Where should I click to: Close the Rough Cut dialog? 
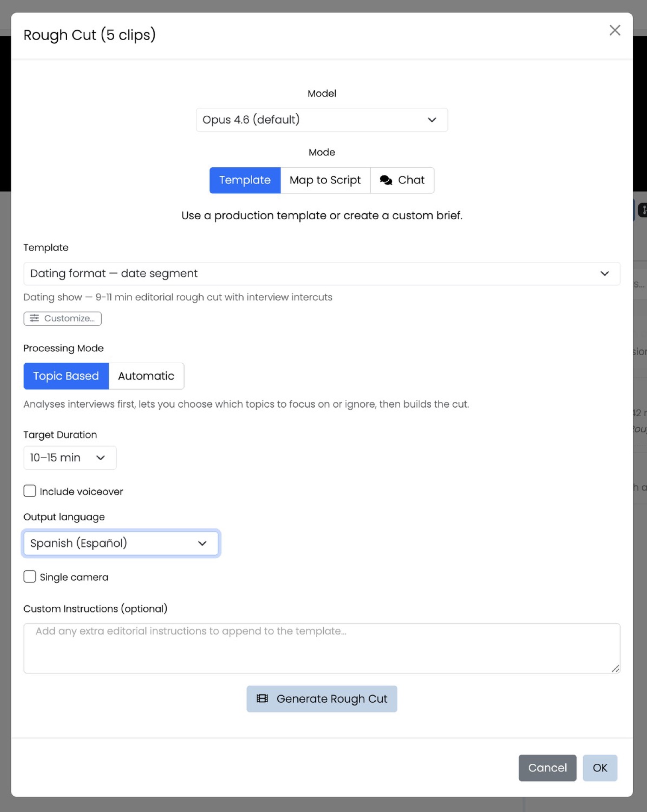pos(615,30)
